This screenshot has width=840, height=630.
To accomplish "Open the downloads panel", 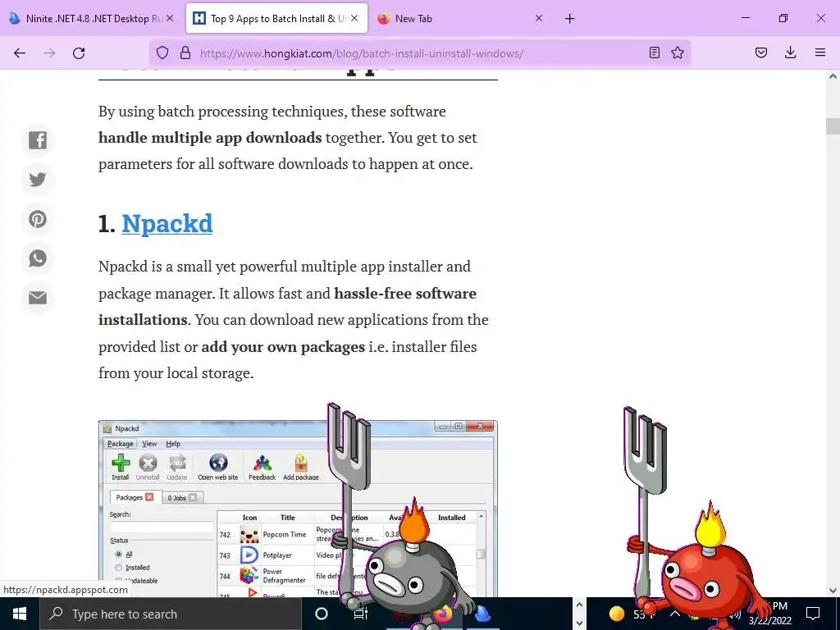I will tap(790, 52).
